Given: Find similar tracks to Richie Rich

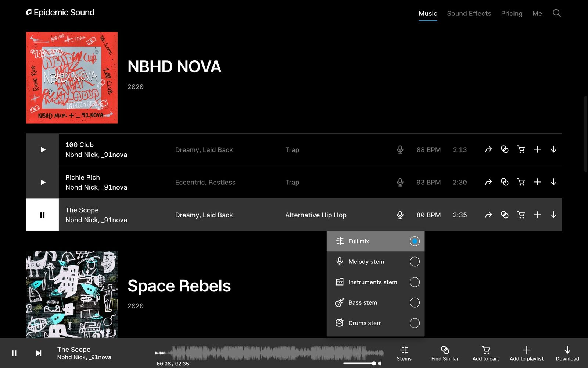Looking at the screenshot, I should [x=505, y=182].
